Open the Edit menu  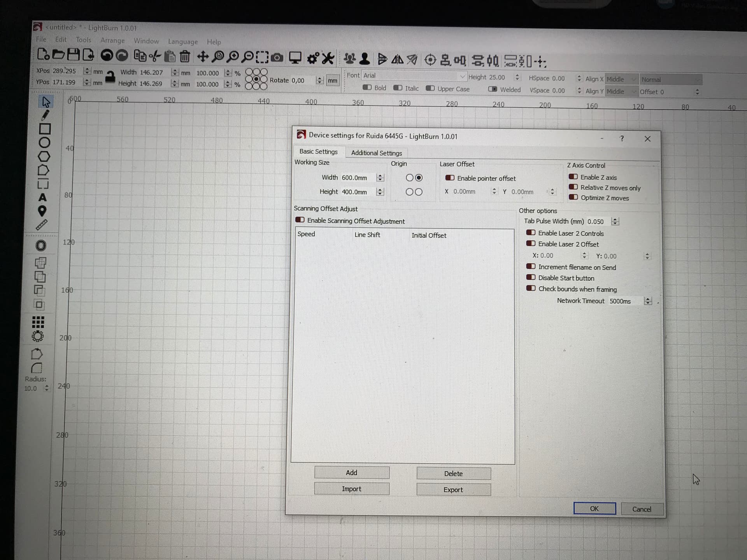pos(61,40)
